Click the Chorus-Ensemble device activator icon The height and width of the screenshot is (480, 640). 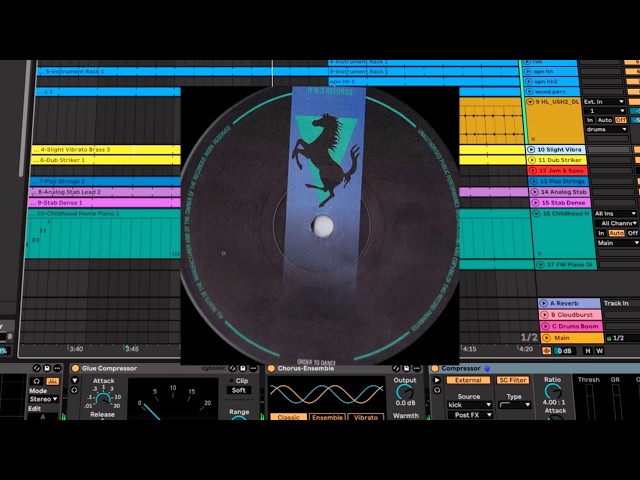pyautogui.click(x=271, y=369)
